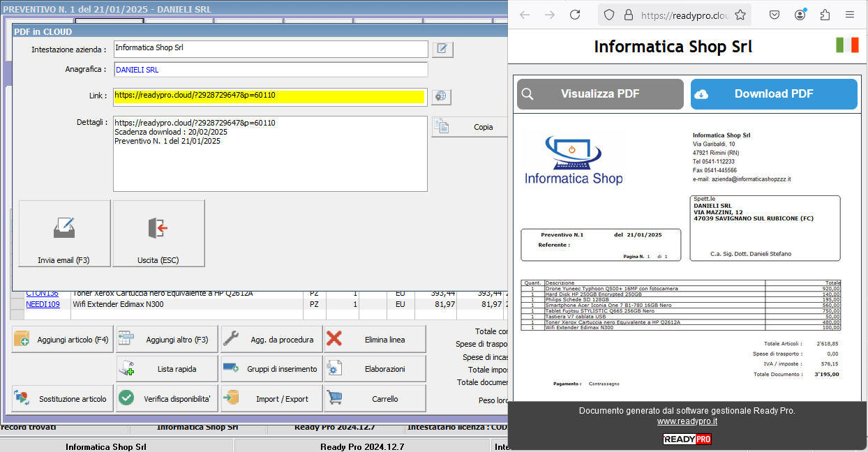868x452 pixels.
Task: Open the browser account icon
Action: pos(800,15)
